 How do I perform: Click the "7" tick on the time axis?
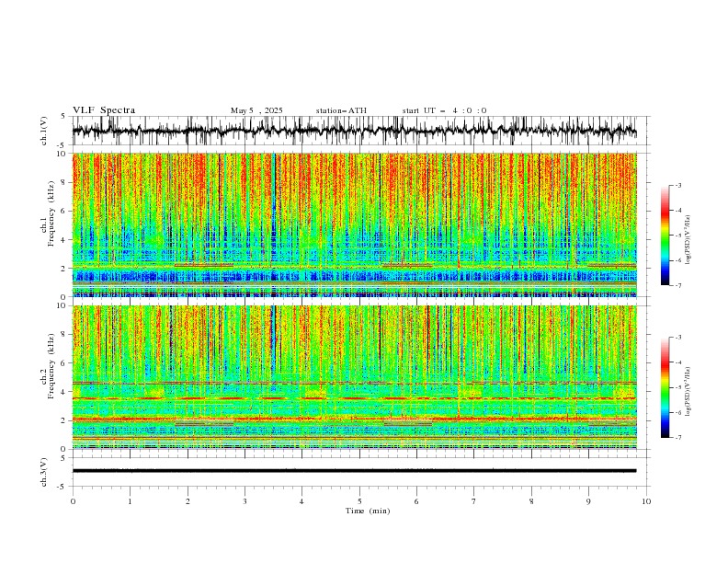(473, 501)
